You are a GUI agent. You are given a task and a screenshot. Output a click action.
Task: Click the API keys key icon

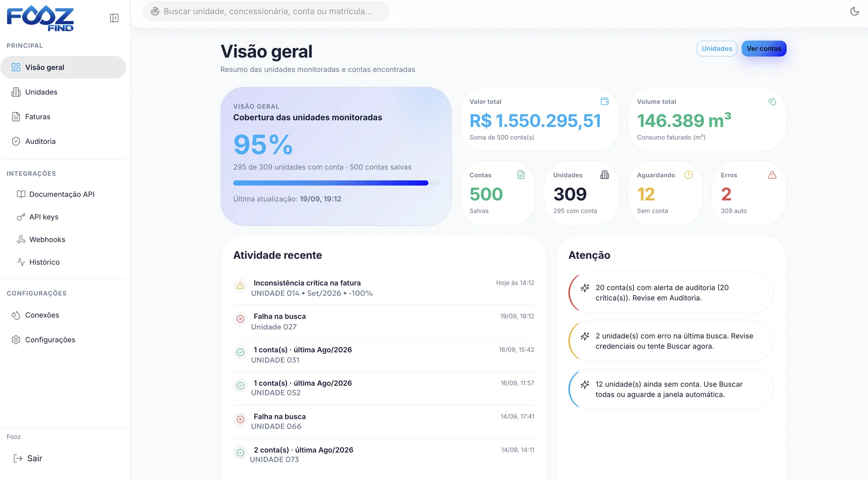pyautogui.click(x=21, y=217)
